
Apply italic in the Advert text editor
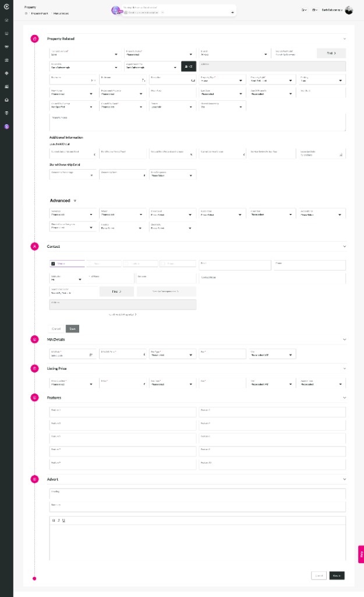[x=58, y=520]
